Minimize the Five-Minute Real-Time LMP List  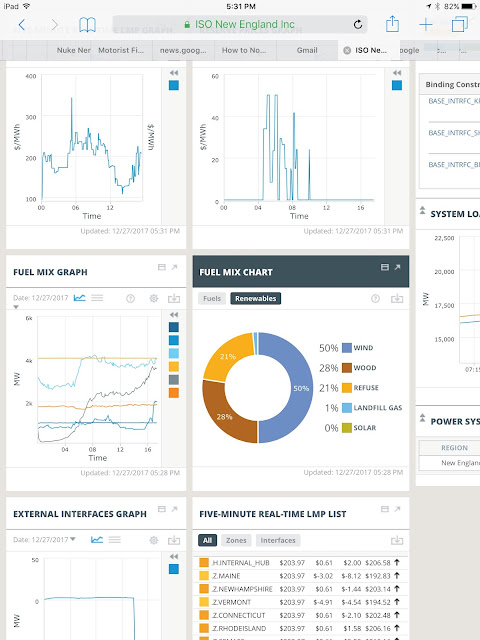click(384, 509)
